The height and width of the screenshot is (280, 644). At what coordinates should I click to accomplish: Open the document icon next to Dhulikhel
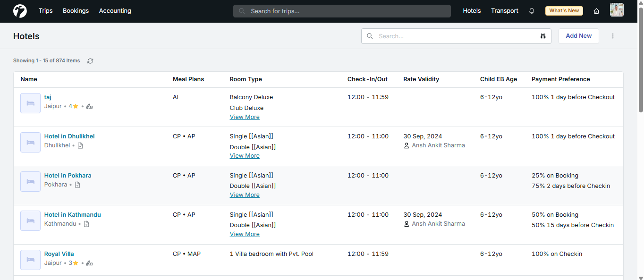point(80,145)
